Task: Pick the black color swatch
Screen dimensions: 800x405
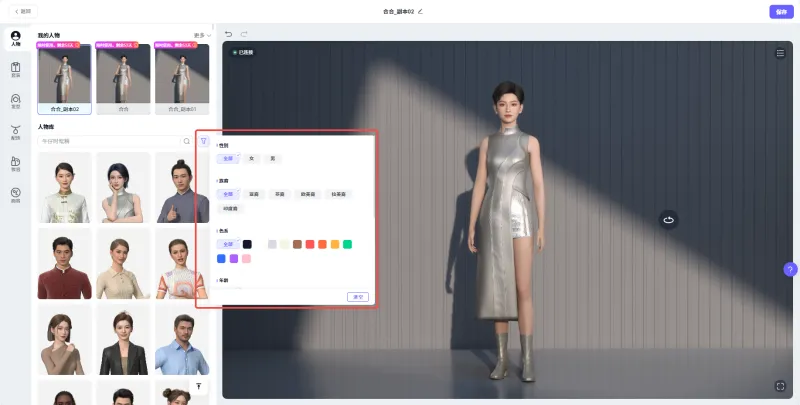Action: (x=247, y=244)
